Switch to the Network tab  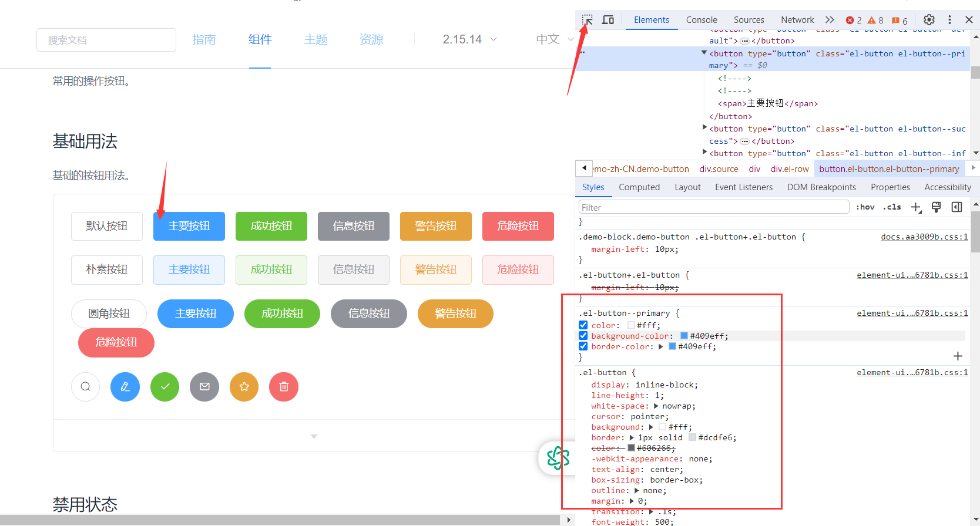[797, 20]
